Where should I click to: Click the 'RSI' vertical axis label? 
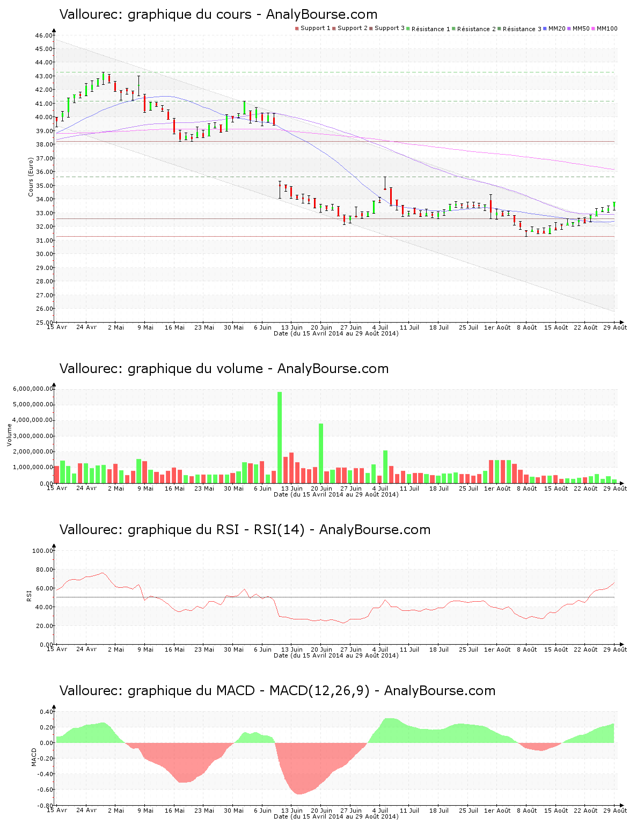click(x=29, y=595)
